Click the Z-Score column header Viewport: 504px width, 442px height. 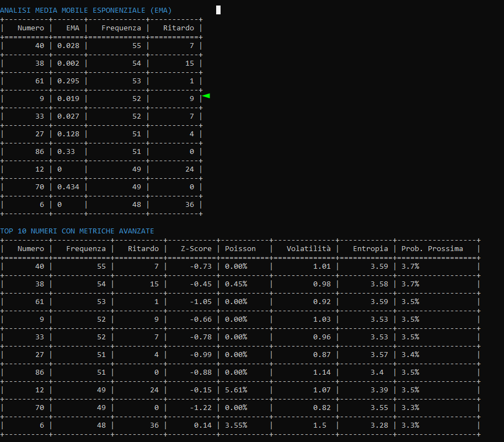[x=196, y=249]
